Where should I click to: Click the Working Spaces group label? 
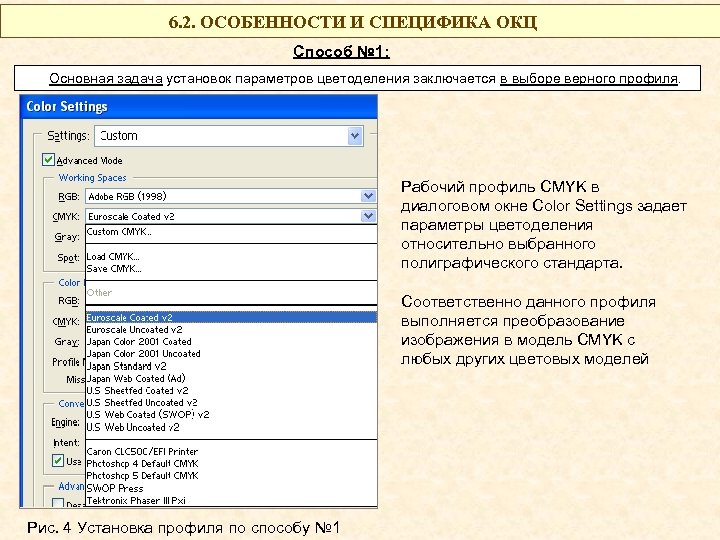click(x=92, y=178)
